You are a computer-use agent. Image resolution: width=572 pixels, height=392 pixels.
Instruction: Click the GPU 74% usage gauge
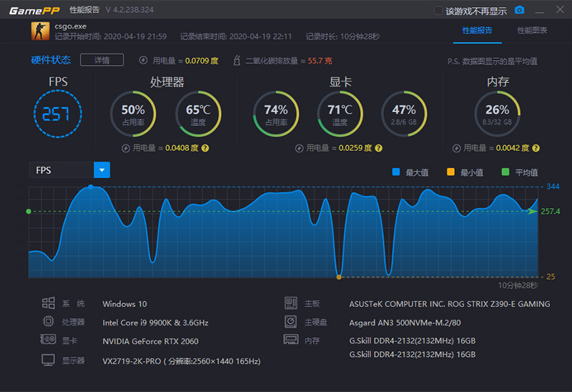[x=276, y=114]
